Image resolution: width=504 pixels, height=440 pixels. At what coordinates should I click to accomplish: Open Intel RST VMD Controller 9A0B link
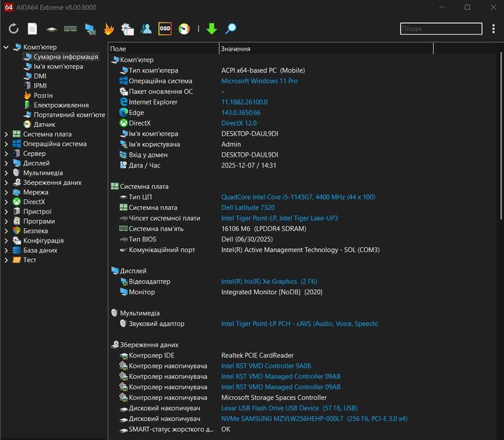pyautogui.click(x=266, y=366)
